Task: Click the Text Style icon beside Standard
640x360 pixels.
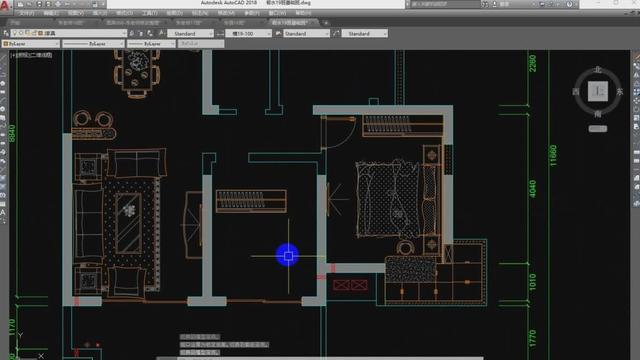Action: tap(162, 33)
